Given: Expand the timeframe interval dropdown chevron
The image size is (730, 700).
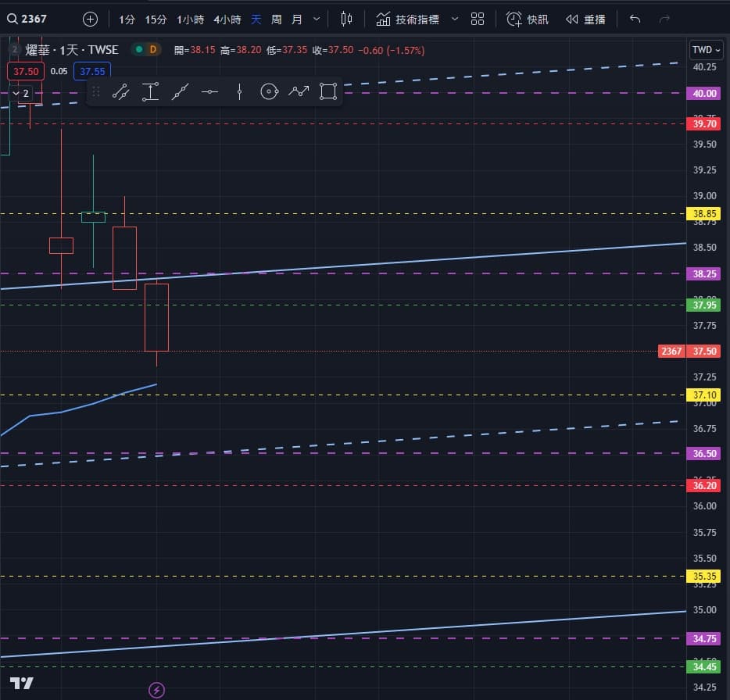Looking at the screenshot, I should coord(316,19).
